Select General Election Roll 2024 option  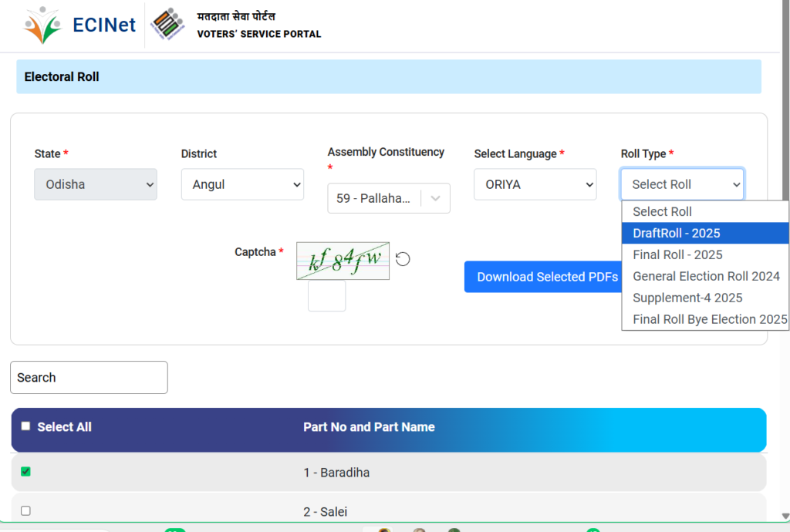point(705,276)
